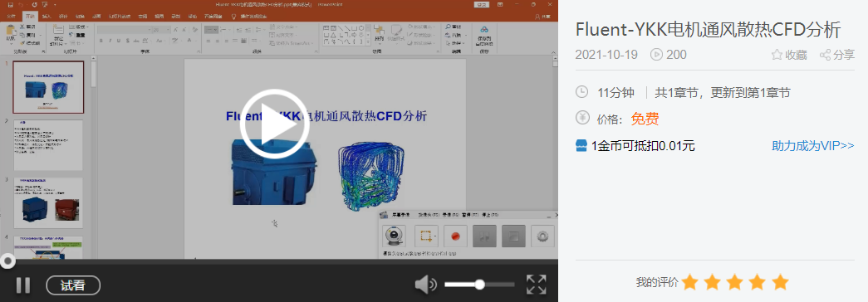Click the region select icon in screen recorder
The height and width of the screenshot is (302, 868).
(426, 236)
